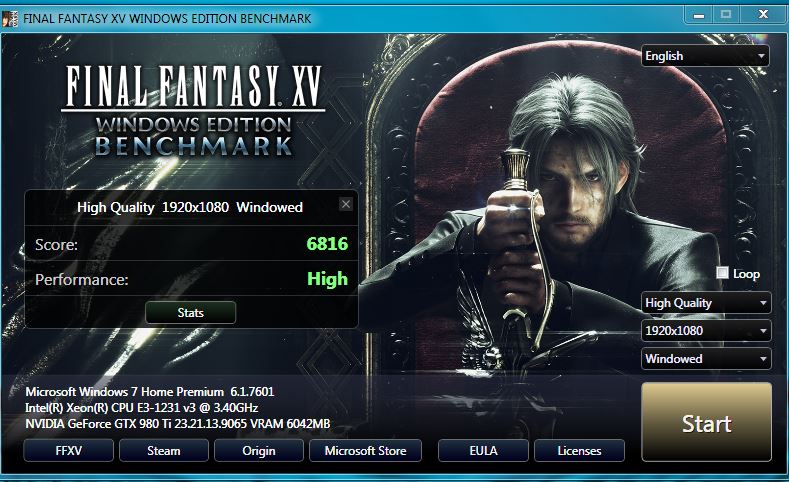This screenshot has width=789, height=482.
Task: Click the NVIDIA GeForce GTX 980 Ti line
Action: 178,424
